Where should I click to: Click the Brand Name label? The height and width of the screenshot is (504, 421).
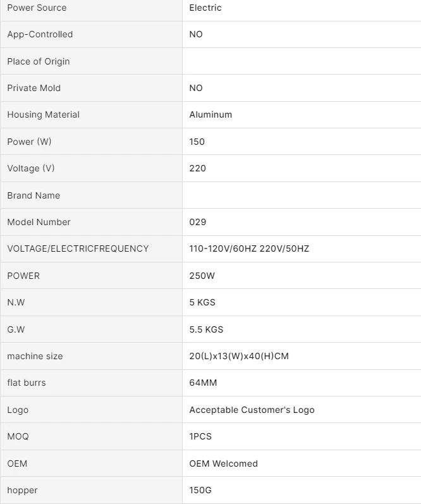point(34,195)
